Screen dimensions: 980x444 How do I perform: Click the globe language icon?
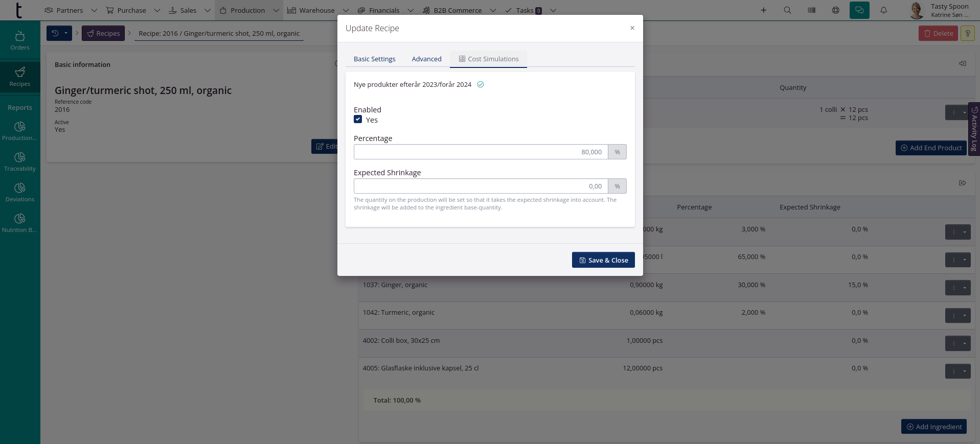click(835, 10)
